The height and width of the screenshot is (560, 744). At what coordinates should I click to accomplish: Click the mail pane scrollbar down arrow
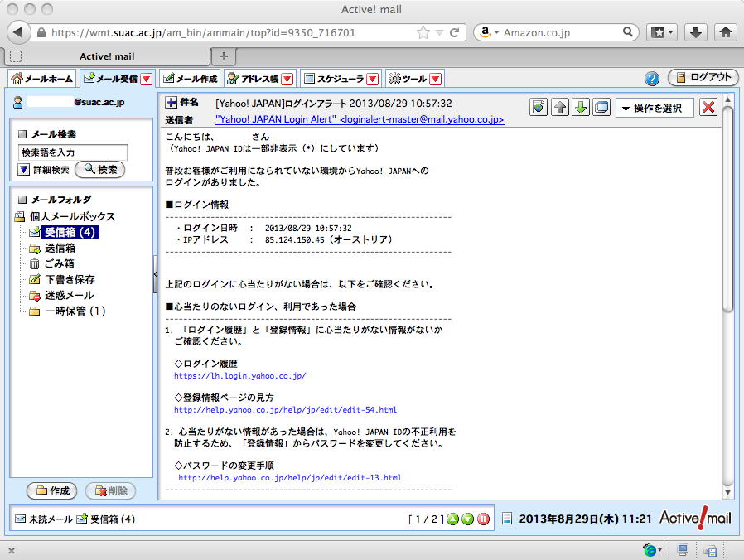pyautogui.click(x=728, y=493)
